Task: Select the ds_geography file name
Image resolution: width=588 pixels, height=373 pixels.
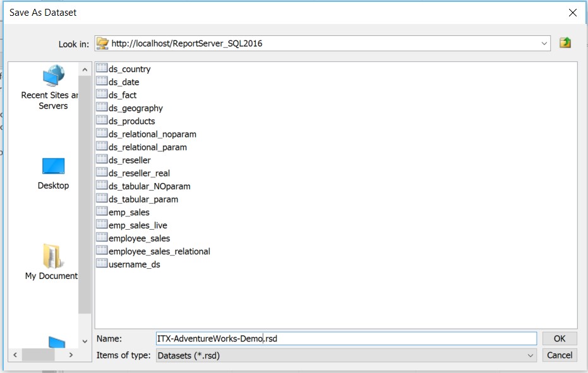Action: pyautogui.click(x=136, y=109)
